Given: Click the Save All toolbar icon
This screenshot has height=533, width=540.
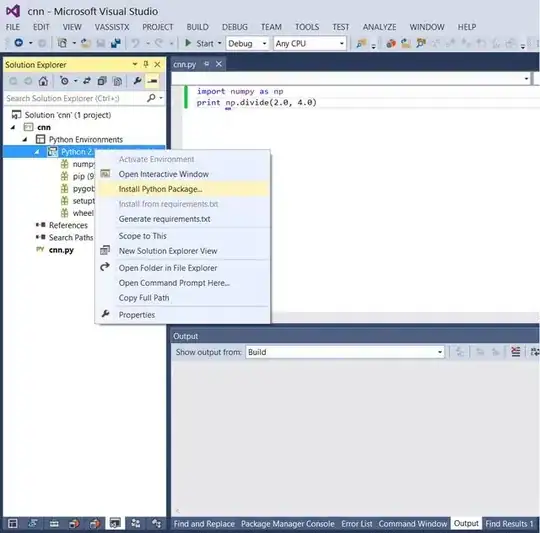Looking at the screenshot, I should [115, 43].
